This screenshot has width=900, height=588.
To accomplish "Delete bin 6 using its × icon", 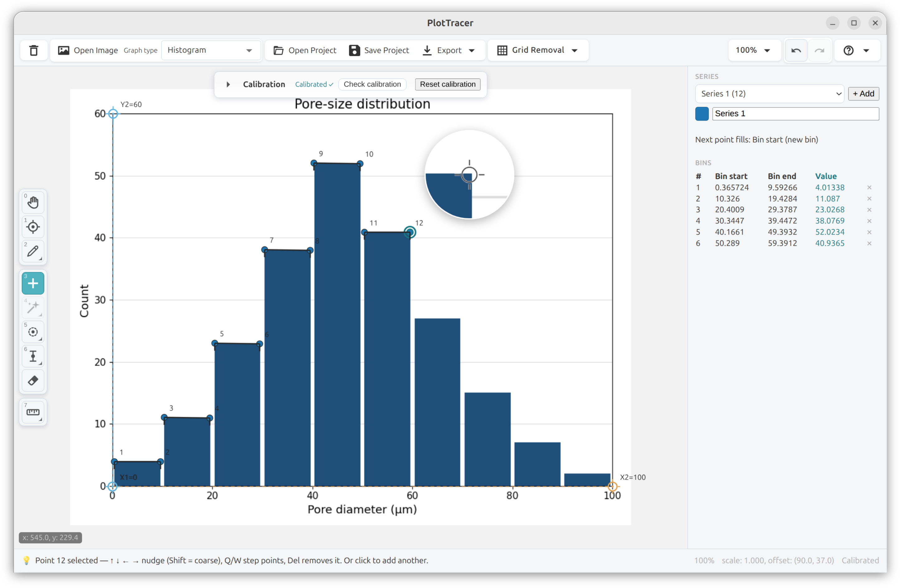I will tap(869, 243).
